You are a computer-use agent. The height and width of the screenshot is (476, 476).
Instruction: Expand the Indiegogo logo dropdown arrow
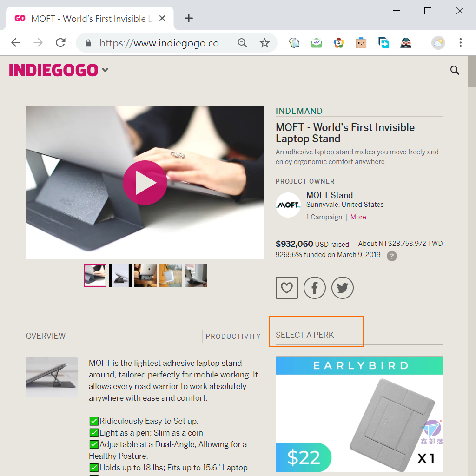[x=105, y=70]
